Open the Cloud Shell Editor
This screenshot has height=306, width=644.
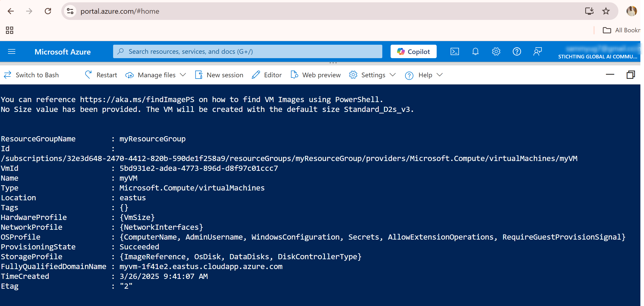coord(267,75)
